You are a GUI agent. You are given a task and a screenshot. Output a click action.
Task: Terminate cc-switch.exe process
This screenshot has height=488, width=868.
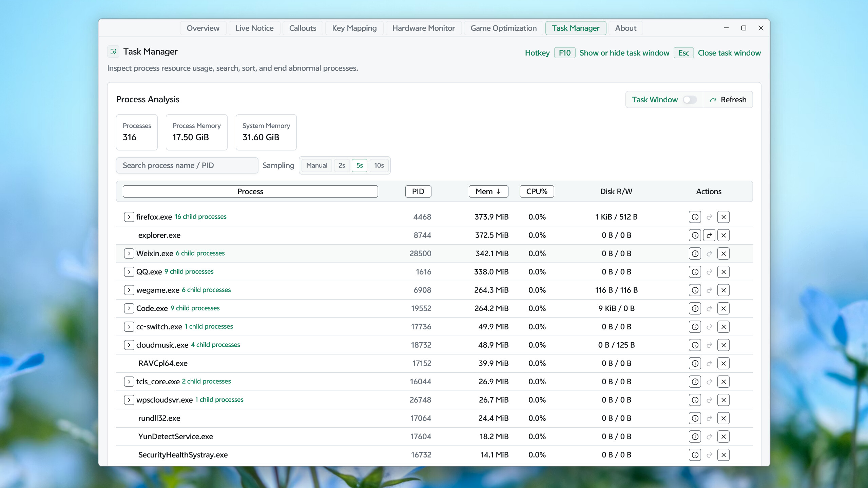723,327
